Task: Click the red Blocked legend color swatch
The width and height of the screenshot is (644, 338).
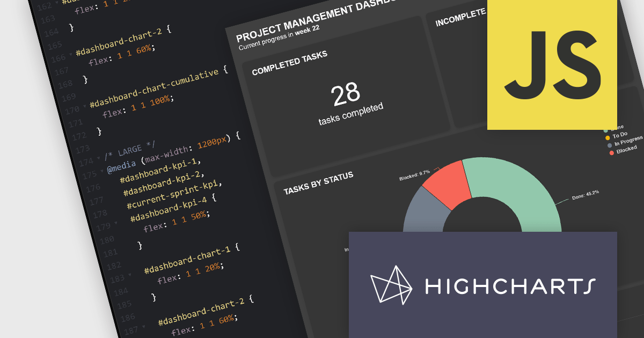Action: click(612, 153)
